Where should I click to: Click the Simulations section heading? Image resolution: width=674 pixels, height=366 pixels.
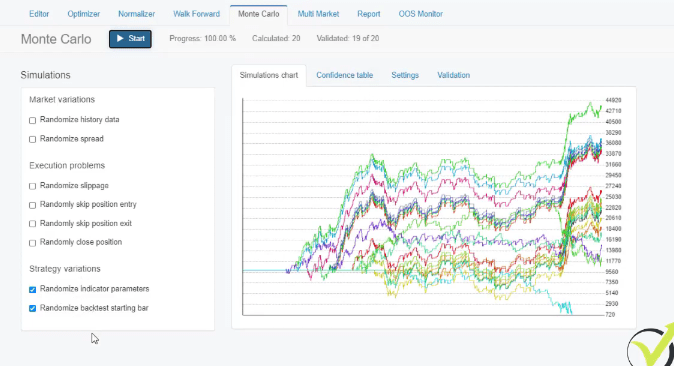pyautogui.click(x=46, y=75)
